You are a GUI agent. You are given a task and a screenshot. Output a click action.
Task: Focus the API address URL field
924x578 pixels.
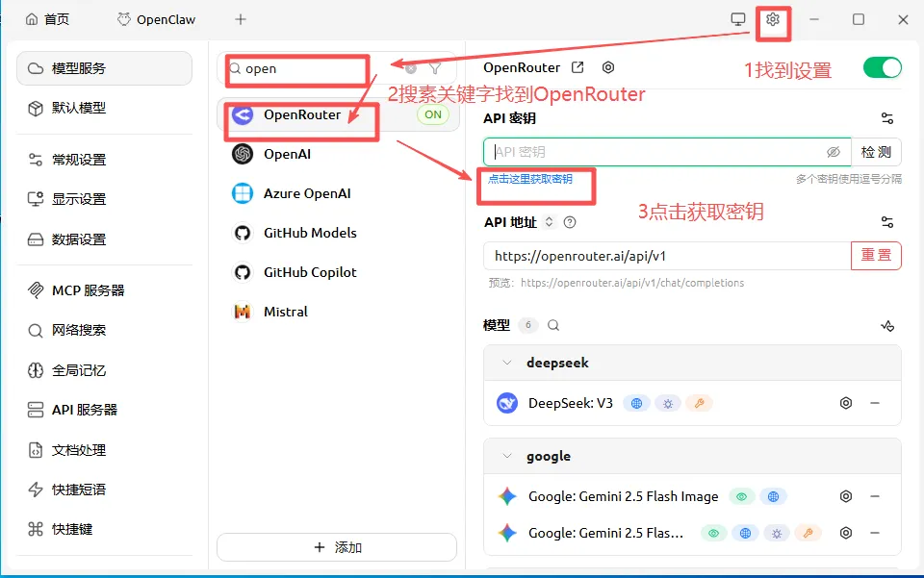[667, 256]
